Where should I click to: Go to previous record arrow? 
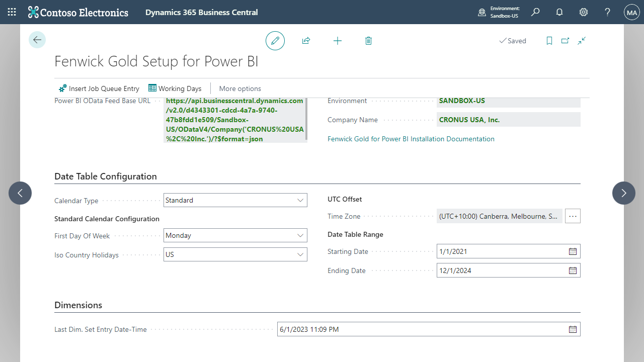tap(20, 193)
